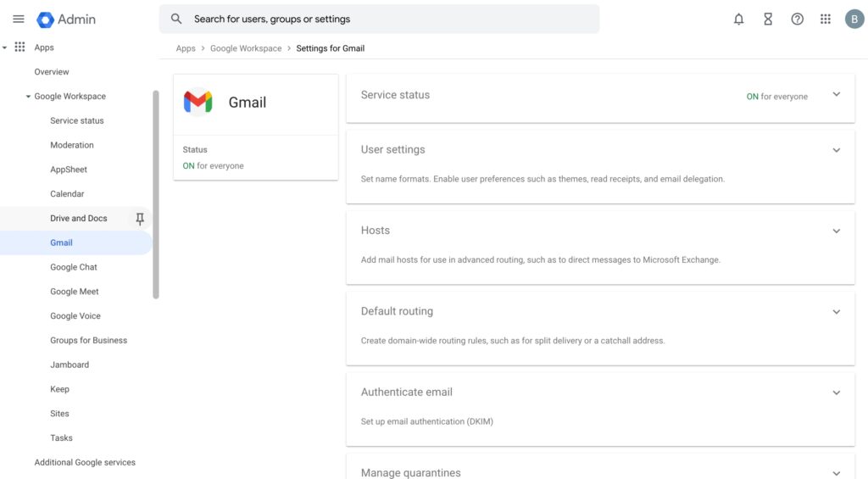
Task: Open the Help question mark icon
Action: click(x=797, y=19)
